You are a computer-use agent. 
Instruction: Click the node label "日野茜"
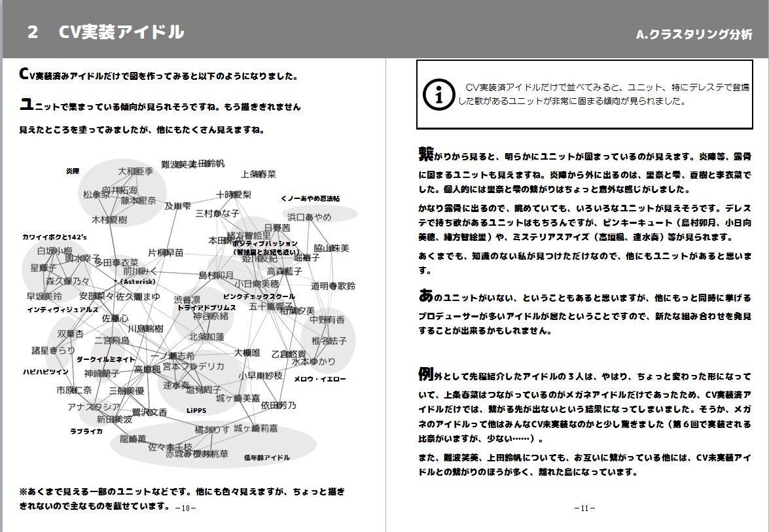point(277,228)
